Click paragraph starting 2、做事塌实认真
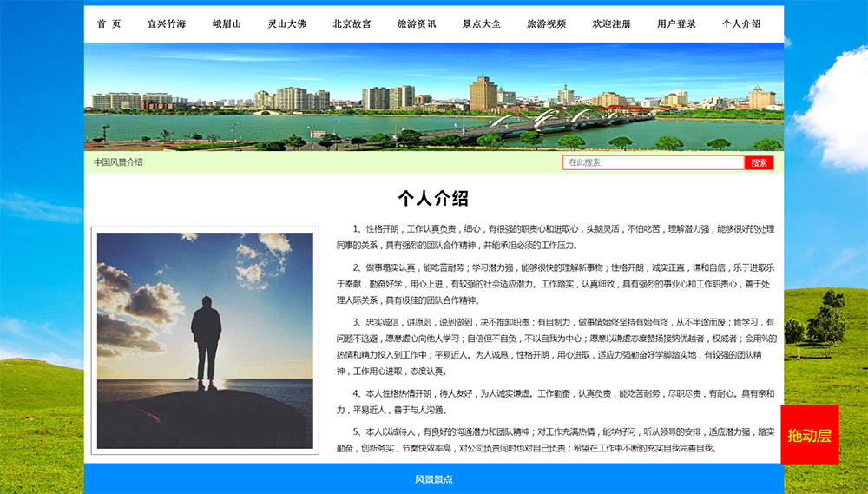The image size is (868, 494). click(556, 284)
